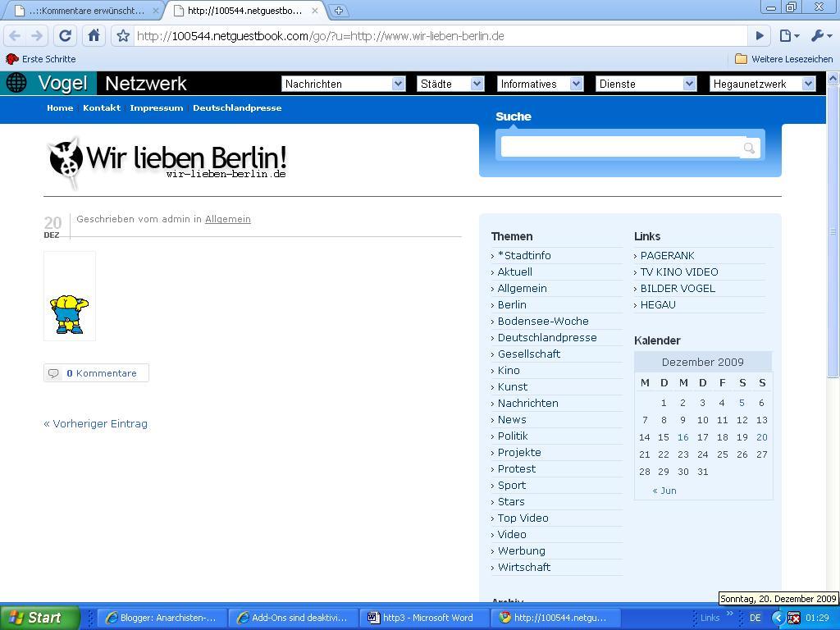This screenshot has height=630, width=840.
Task: Click the browser reload button
Action: pyautogui.click(x=65, y=35)
